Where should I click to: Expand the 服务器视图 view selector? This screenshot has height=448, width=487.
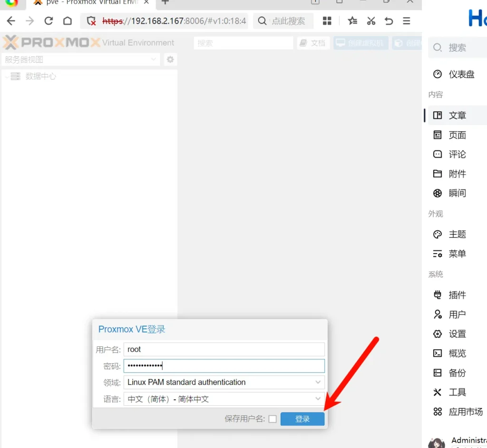tap(154, 59)
